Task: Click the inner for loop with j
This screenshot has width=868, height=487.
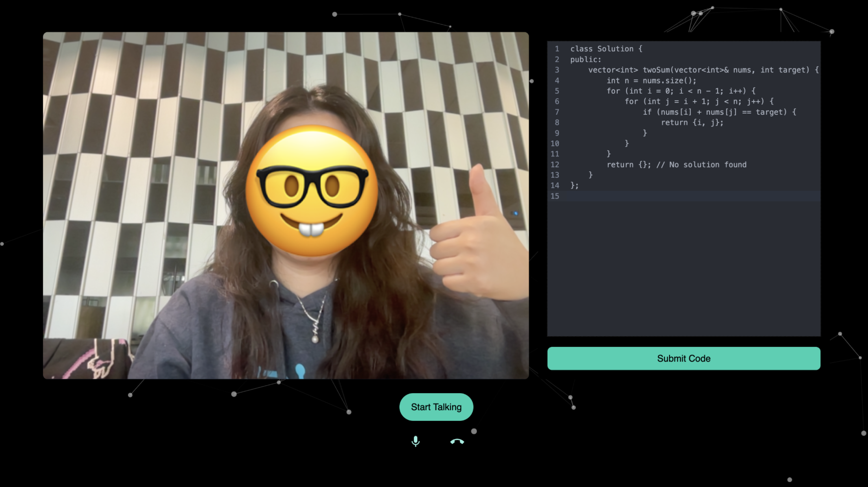Action: [x=698, y=102]
